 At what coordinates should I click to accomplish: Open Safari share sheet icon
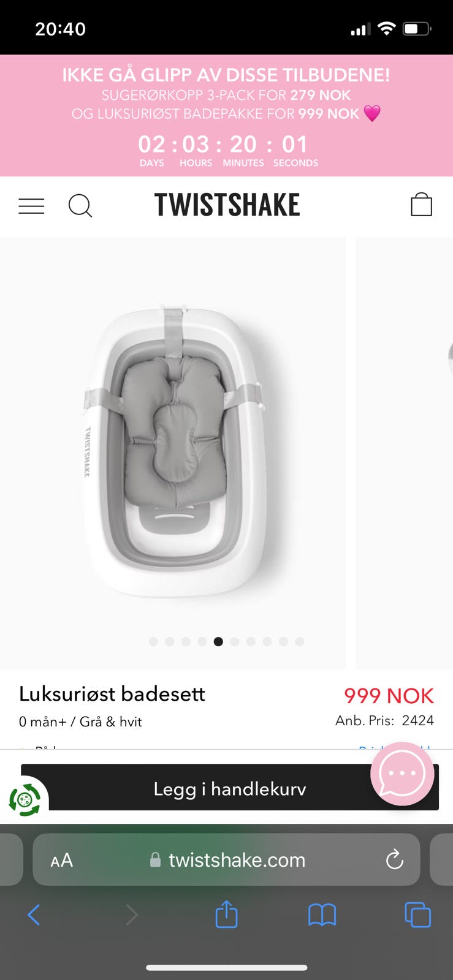click(226, 914)
